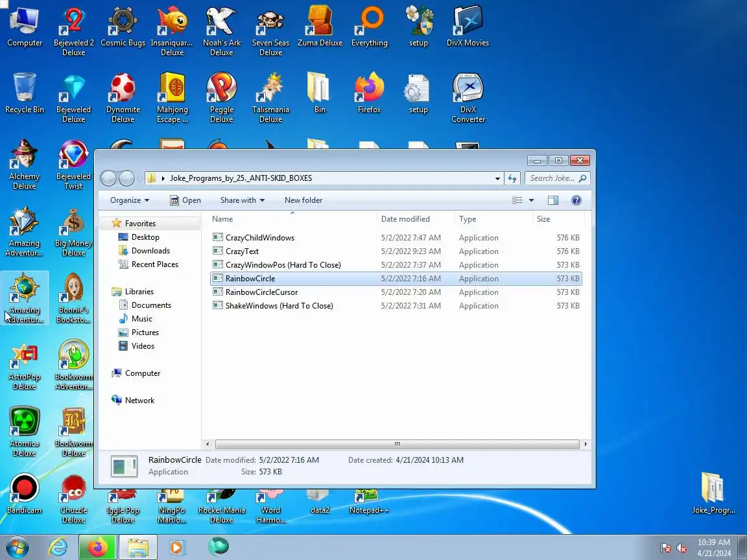747x560 pixels.
Task: Launch Cosmic Bugs from the desktop
Action: click(123, 26)
